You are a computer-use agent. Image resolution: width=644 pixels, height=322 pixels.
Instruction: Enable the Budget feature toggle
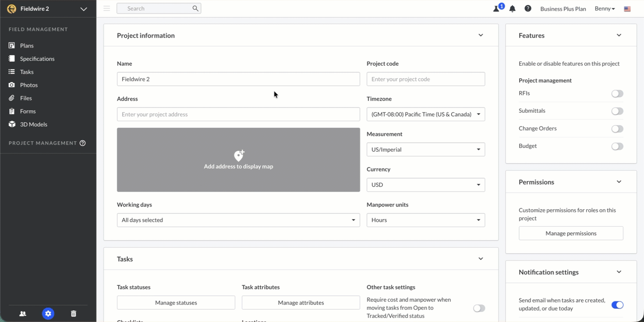(617, 147)
